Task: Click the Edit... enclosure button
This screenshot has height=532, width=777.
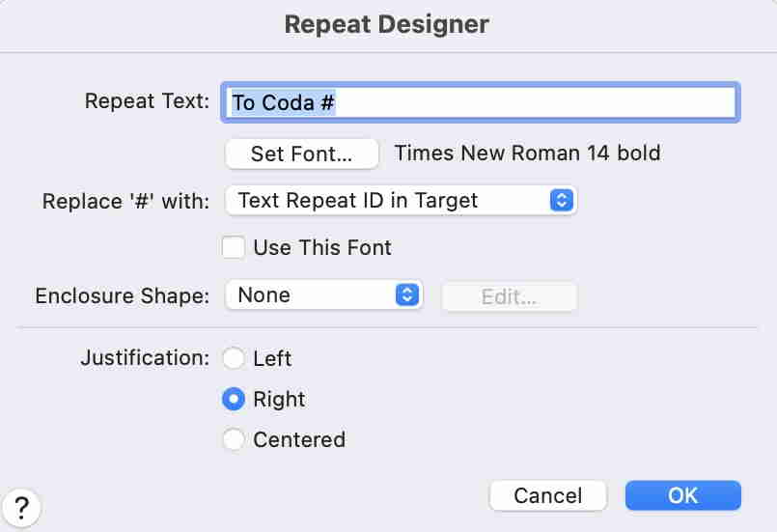Action: coord(509,296)
